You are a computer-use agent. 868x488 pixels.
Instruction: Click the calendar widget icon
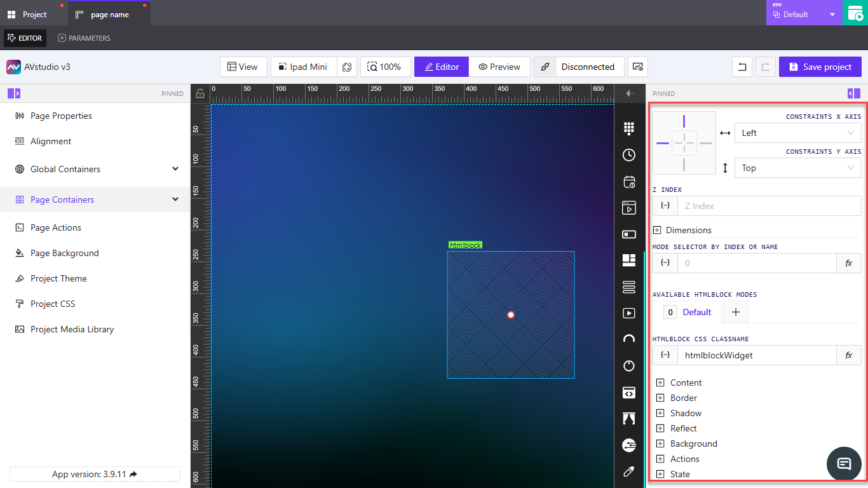[x=629, y=182]
